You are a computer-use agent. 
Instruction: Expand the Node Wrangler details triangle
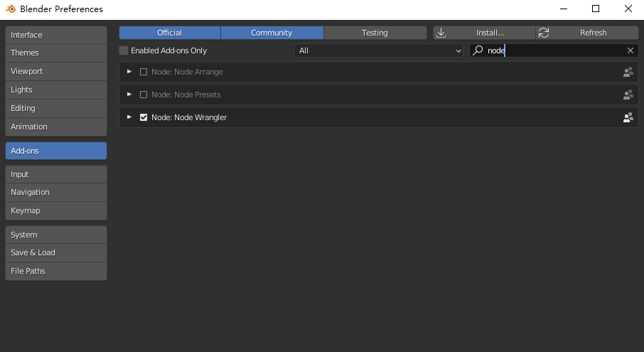point(129,117)
